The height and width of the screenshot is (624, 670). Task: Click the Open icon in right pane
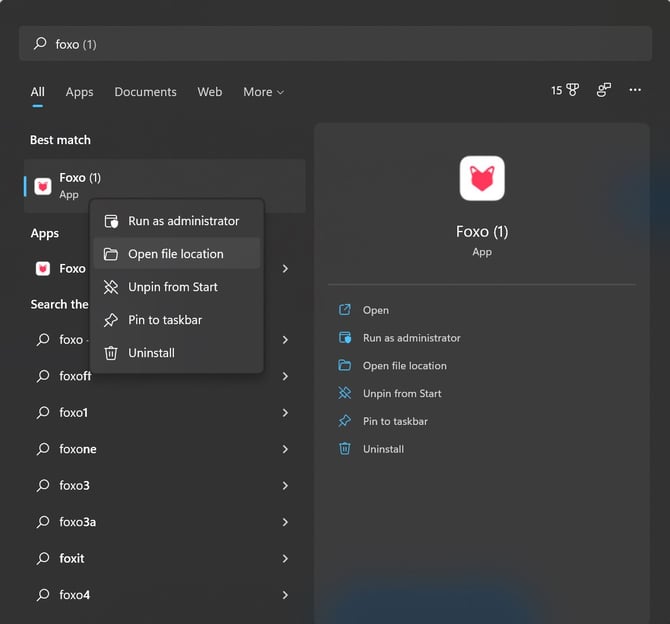345,310
